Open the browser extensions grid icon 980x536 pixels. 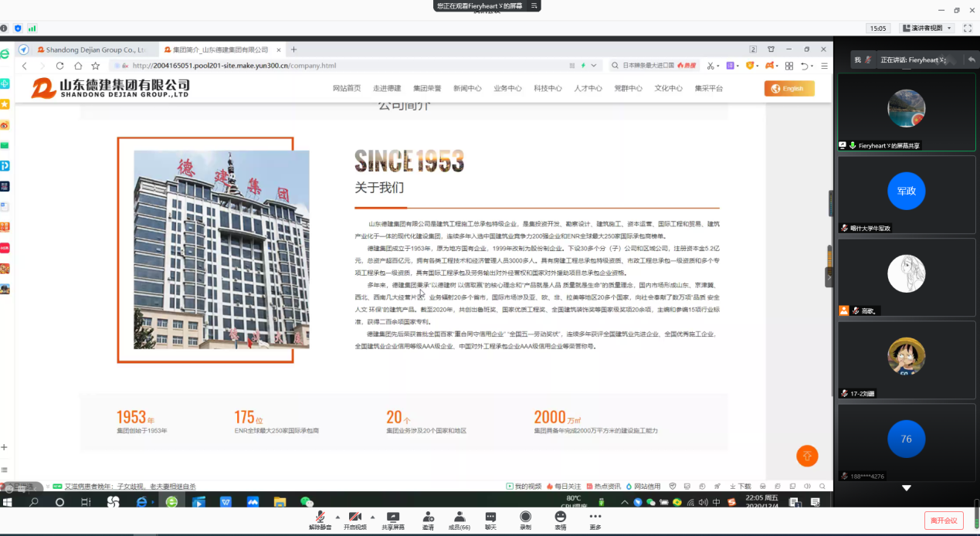pos(789,66)
